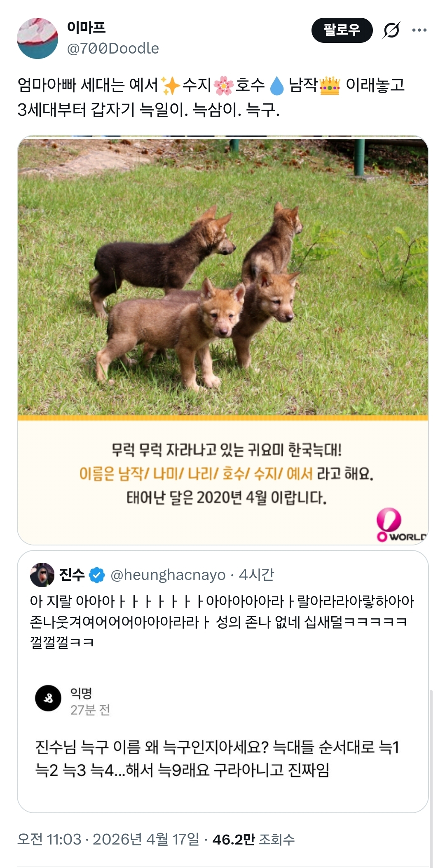This screenshot has height=868, width=445.
Task: Click the 이마프 display name
Action: (87, 28)
